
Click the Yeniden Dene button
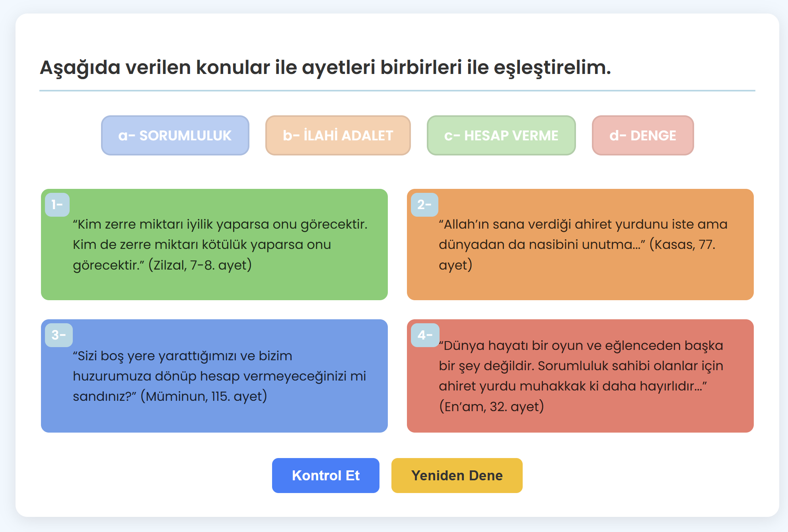tap(457, 476)
